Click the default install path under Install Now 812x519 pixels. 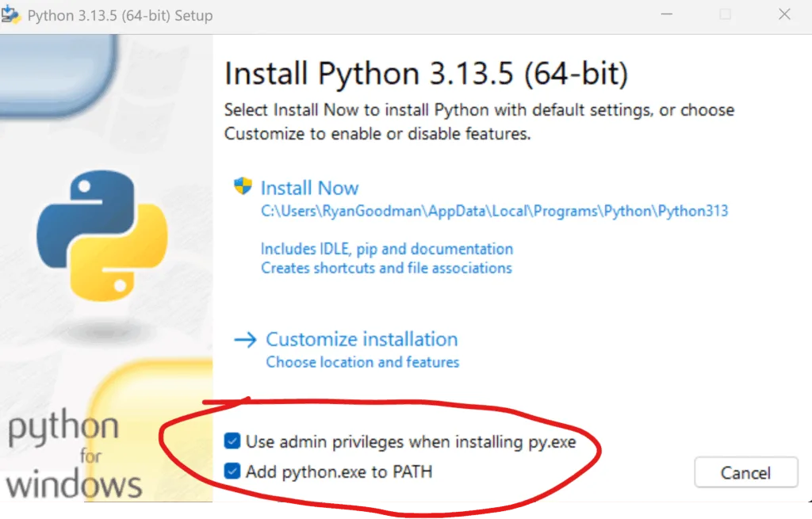[x=495, y=211]
